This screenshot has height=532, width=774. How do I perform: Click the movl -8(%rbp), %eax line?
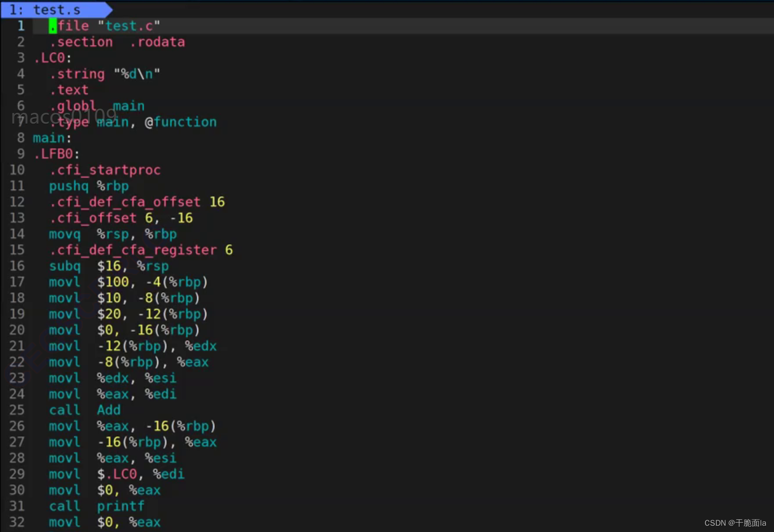pyautogui.click(x=129, y=361)
